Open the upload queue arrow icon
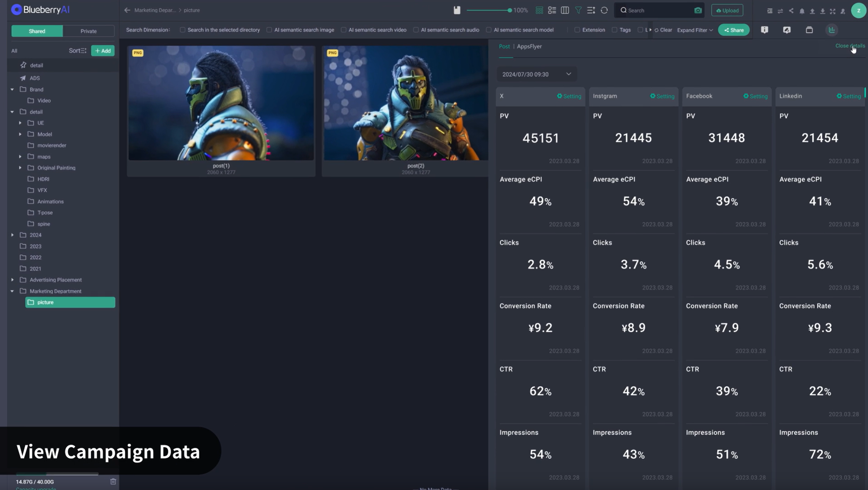868x490 pixels. [x=812, y=11]
